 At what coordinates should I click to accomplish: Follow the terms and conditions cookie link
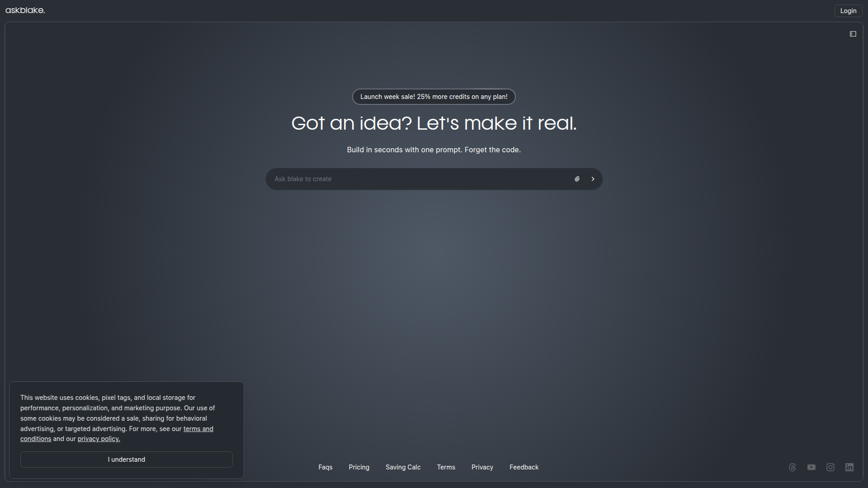198,429
